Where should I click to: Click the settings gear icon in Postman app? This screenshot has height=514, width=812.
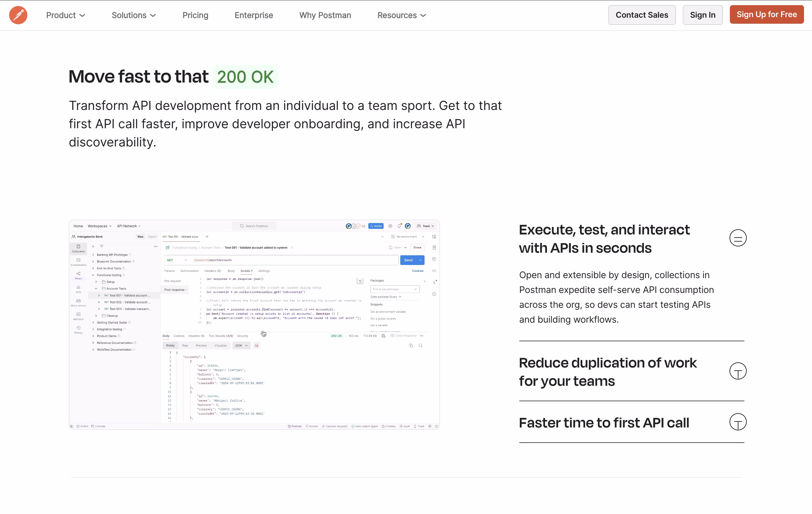click(390, 226)
